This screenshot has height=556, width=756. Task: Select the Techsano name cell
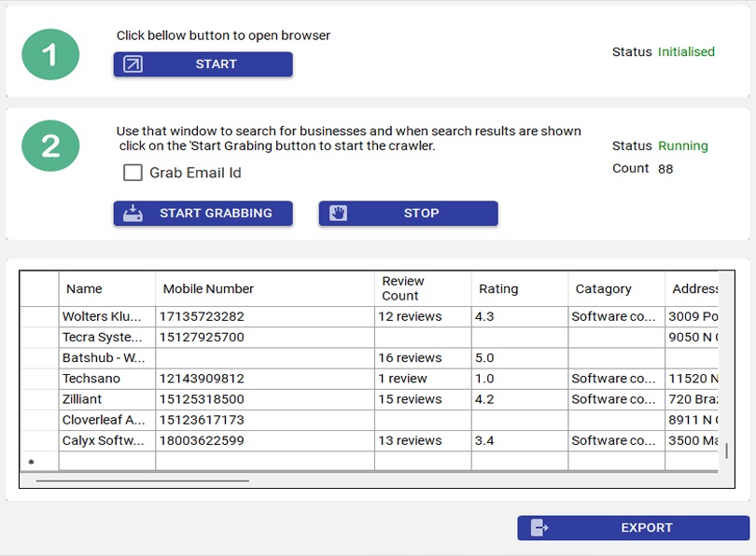(107, 379)
